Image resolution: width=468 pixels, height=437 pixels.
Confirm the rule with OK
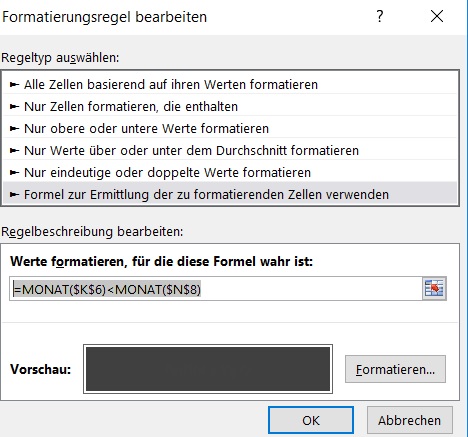pyautogui.click(x=311, y=420)
